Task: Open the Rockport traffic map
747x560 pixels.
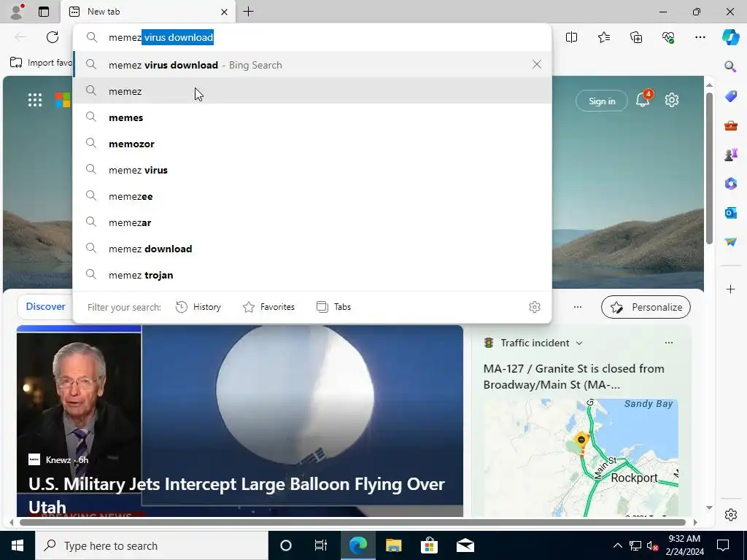Action: (x=580, y=458)
